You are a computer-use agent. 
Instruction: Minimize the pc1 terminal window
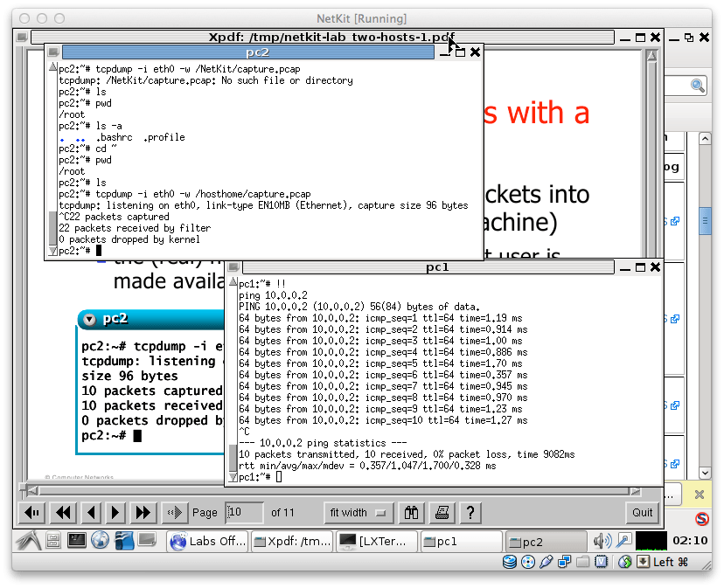[625, 268]
